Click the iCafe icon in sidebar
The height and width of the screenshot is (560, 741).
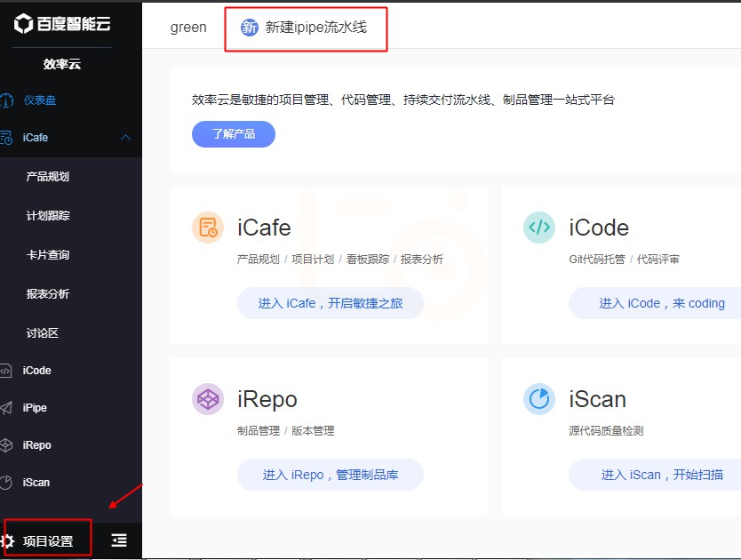(x=6, y=138)
